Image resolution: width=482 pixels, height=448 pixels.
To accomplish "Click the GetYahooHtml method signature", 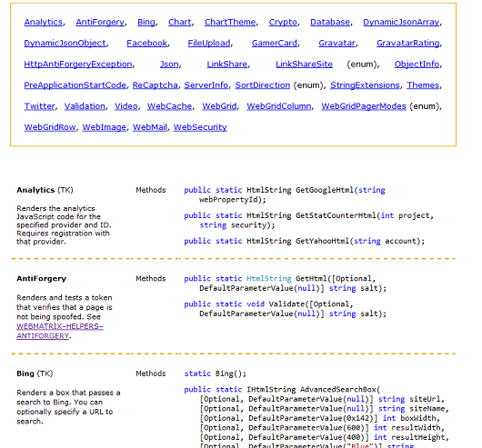I will (x=305, y=241).
